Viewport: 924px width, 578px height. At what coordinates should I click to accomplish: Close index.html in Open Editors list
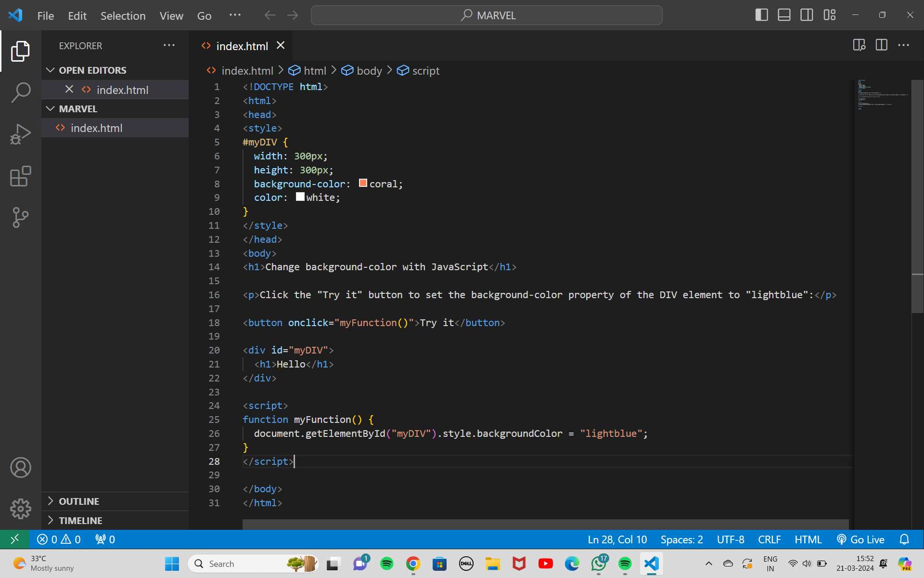[69, 89]
